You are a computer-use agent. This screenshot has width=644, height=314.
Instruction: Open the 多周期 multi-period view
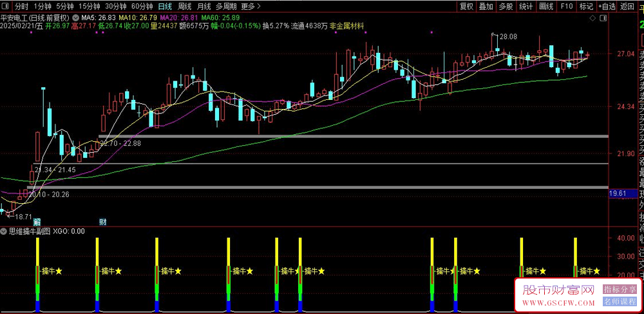[x=226, y=6]
